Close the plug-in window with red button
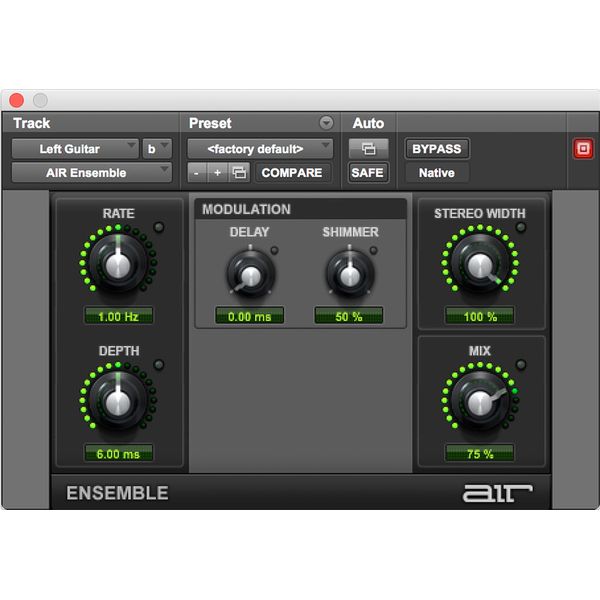This screenshot has height=600, width=600. point(16,100)
